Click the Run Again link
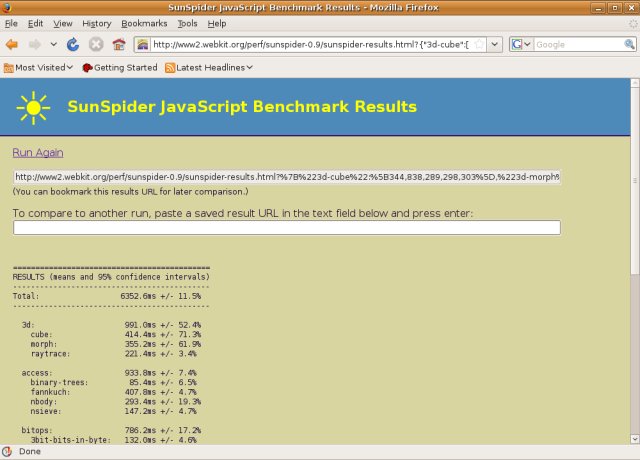This screenshot has width=640, height=460. point(38,153)
